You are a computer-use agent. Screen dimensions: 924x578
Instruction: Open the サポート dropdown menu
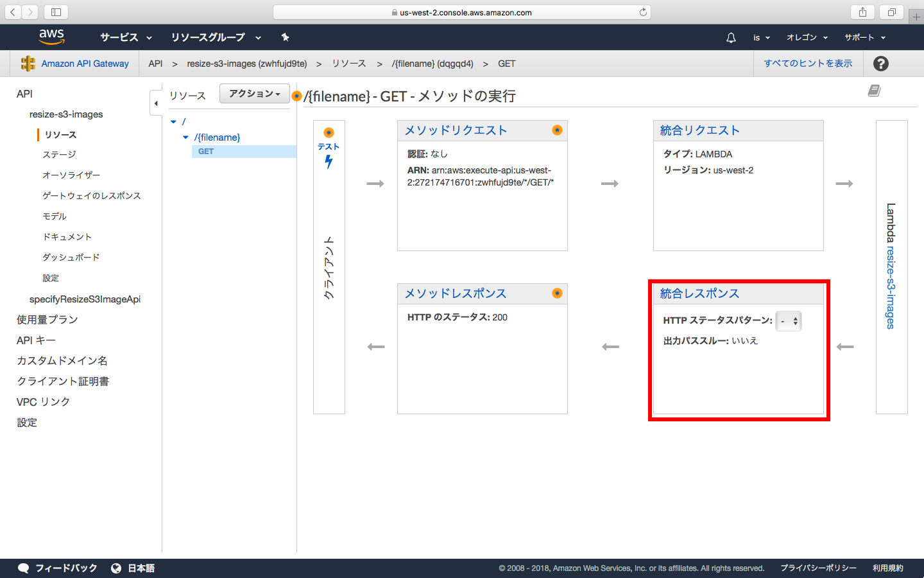point(865,38)
